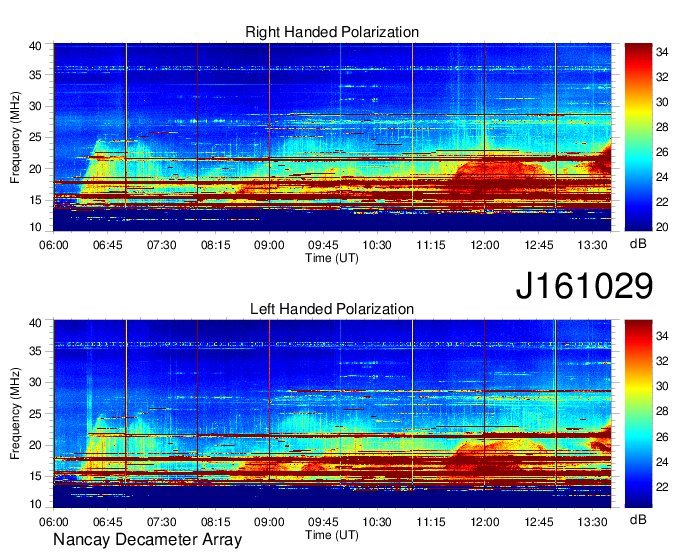Click the 15 MHz tick of the Right Handed plot
Image resolution: width=680 pixels, height=552 pixels.
(x=35, y=200)
